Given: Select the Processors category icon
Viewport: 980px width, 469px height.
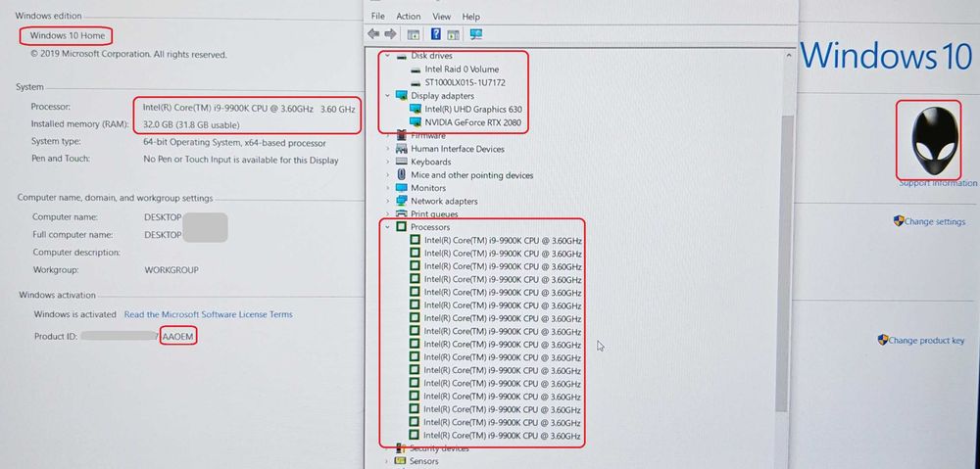Looking at the screenshot, I should point(401,227).
